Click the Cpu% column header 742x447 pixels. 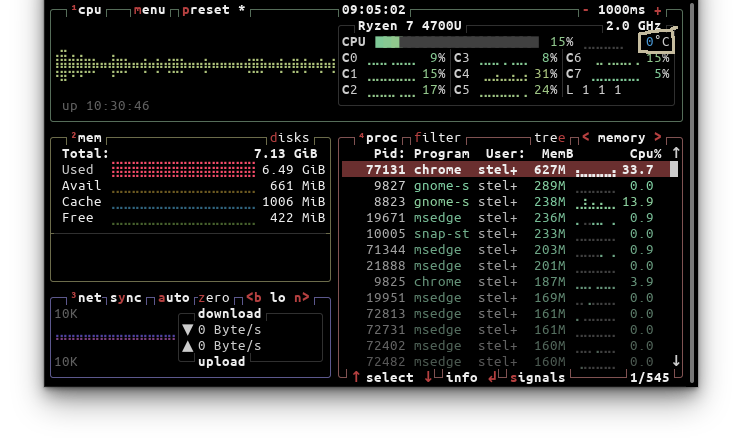tap(645, 154)
